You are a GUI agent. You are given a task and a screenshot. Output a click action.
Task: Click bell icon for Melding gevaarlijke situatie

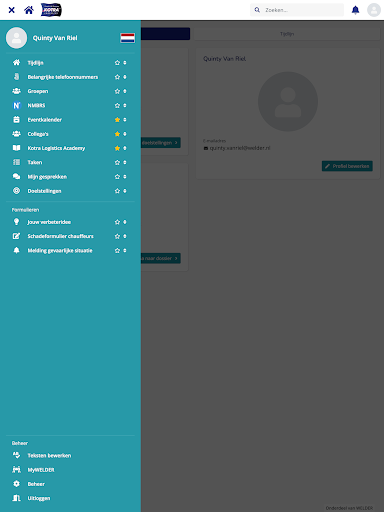[16, 250]
